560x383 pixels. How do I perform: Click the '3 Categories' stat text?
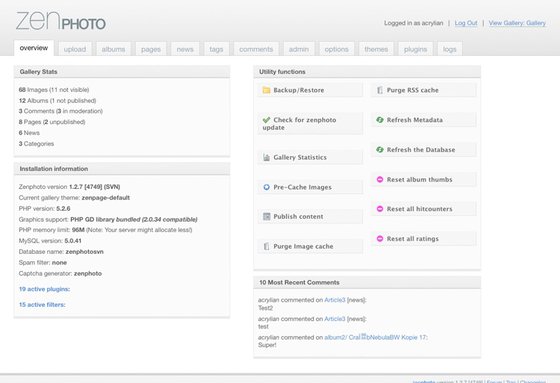coord(36,144)
